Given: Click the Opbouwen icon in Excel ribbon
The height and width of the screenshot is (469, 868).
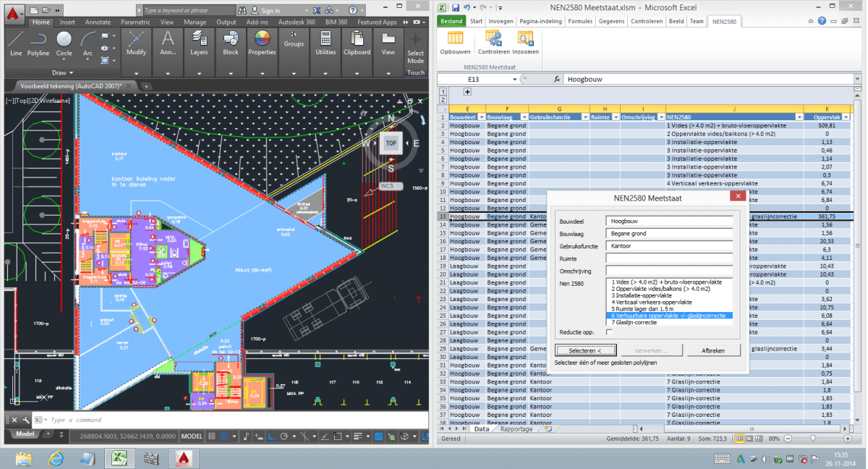Looking at the screenshot, I should (456, 43).
